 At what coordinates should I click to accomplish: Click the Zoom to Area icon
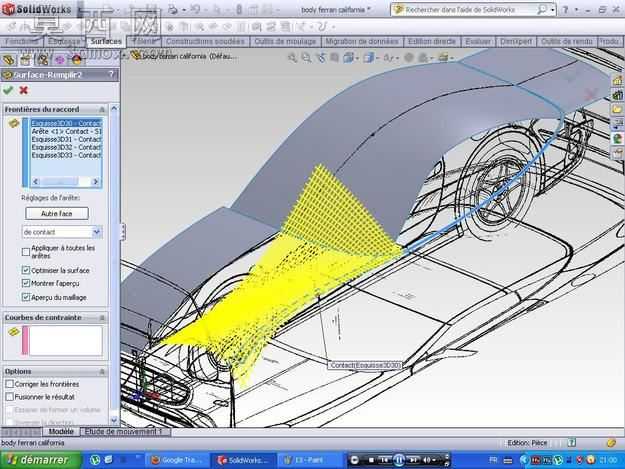pyautogui.click(x=306, y=58)
